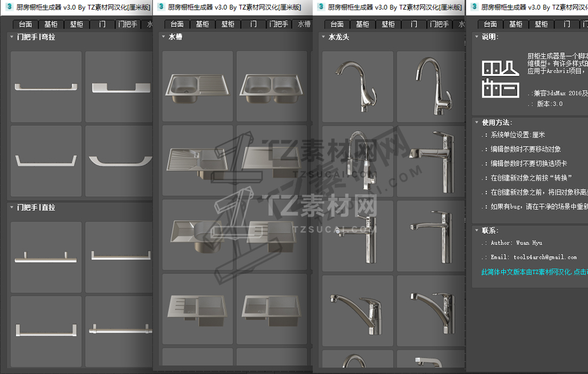Pick the low swivel faucet in the fourth row left
The height and width of the screenshot is (374, 588).
[358, 310]
